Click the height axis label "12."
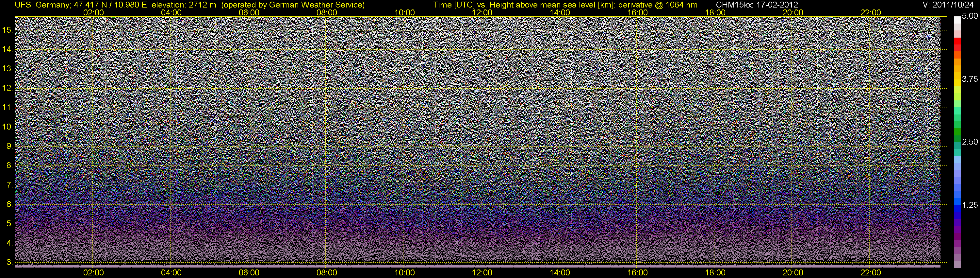Image resolution: width=980 pixels, height=278 pixels. coord(8,88)
